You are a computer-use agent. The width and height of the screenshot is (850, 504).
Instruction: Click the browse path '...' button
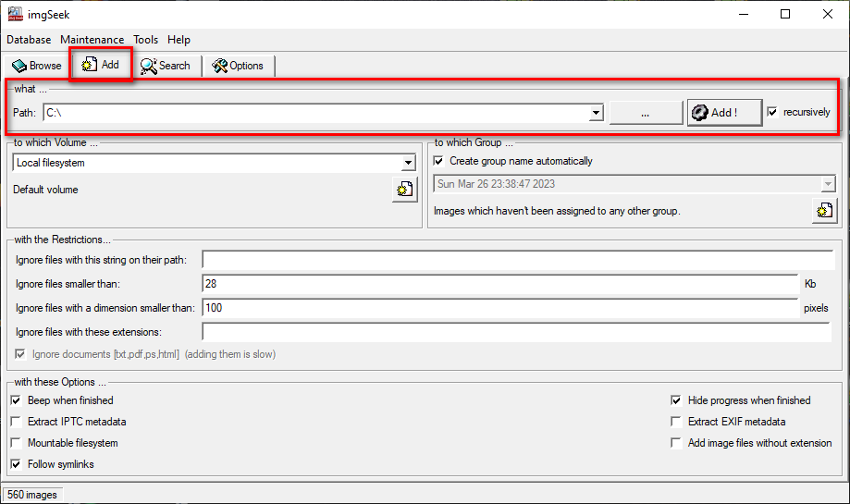[646, 113]
